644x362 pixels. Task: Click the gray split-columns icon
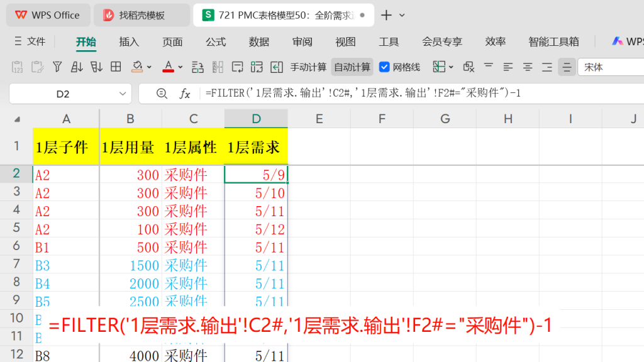tap(218, 67)
